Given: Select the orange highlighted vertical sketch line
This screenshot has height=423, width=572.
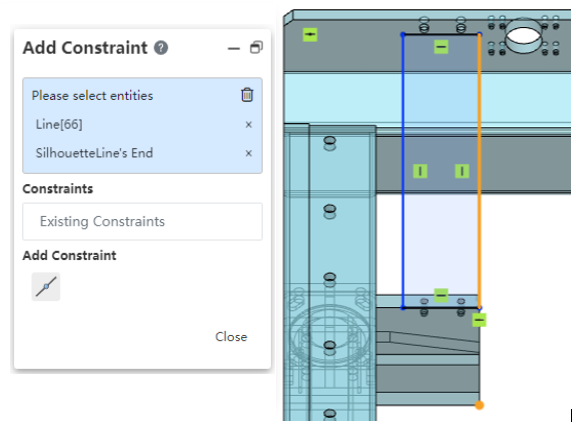Looking at the screenshot, I should pyautogui.click(x=479, y=171).
